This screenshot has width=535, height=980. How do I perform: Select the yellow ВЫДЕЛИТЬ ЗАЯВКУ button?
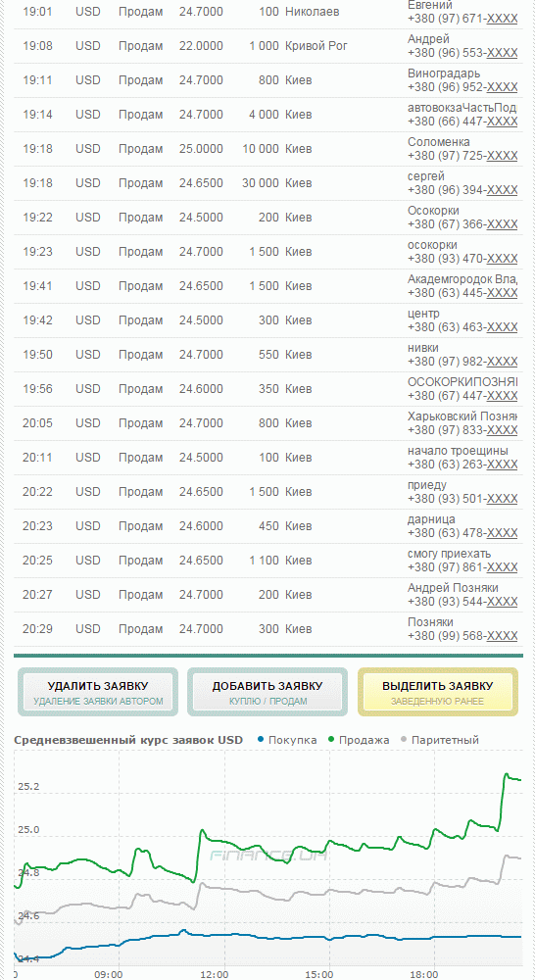tap(437, 692)
